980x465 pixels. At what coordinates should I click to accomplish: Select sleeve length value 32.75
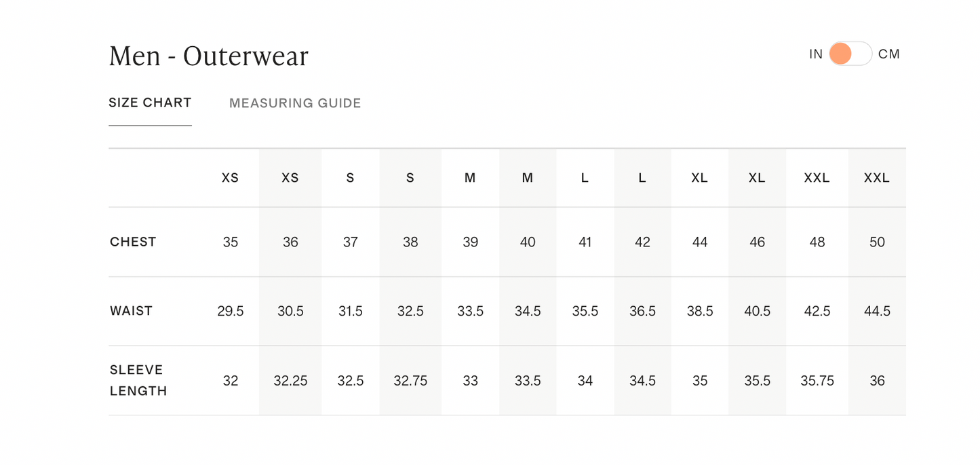tap(410, 381)
